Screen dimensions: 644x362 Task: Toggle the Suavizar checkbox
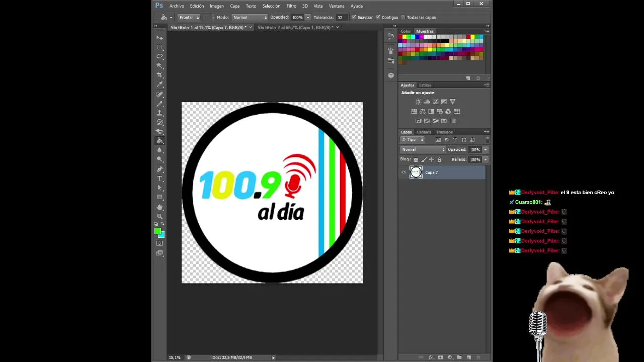(354, 17)
